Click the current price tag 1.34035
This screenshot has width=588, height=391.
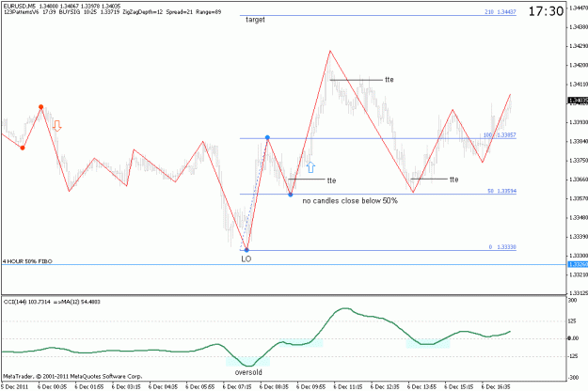point(578,100)
